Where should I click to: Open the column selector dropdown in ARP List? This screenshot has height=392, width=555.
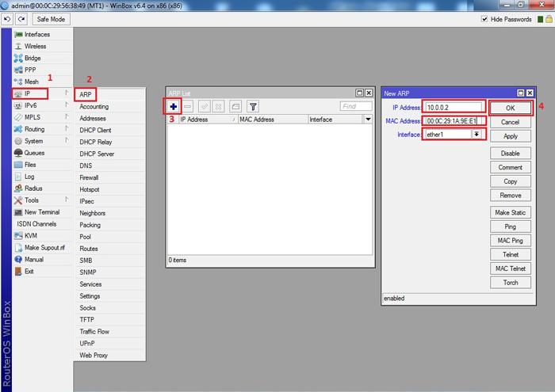click(x=368, y=120)
